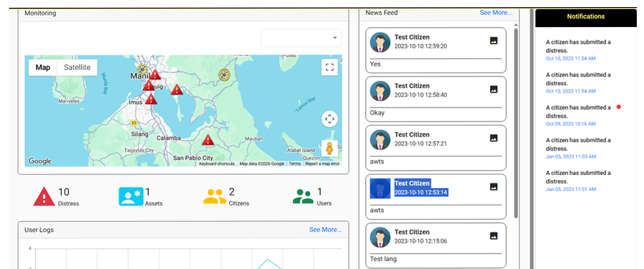Open image icon on the 12:58:40 post
The width and height of the screenshot is (644, 269).
(x=494, y=89)
